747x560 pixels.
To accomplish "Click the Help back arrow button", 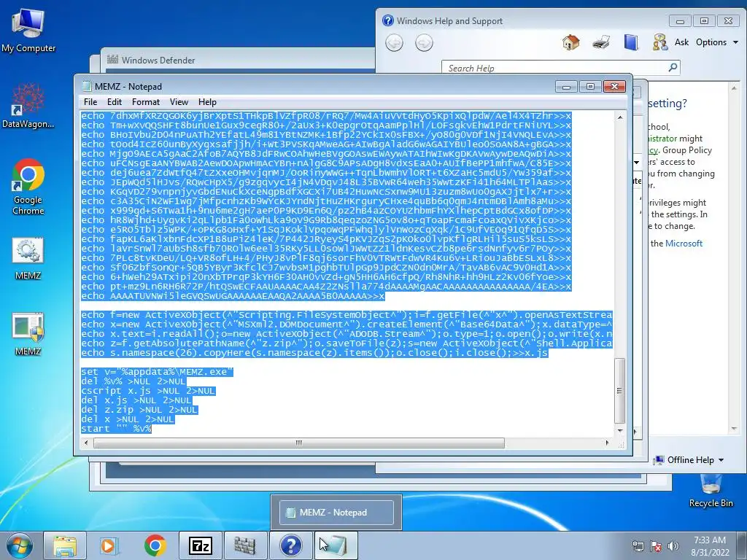I will [x=394, y=43].
